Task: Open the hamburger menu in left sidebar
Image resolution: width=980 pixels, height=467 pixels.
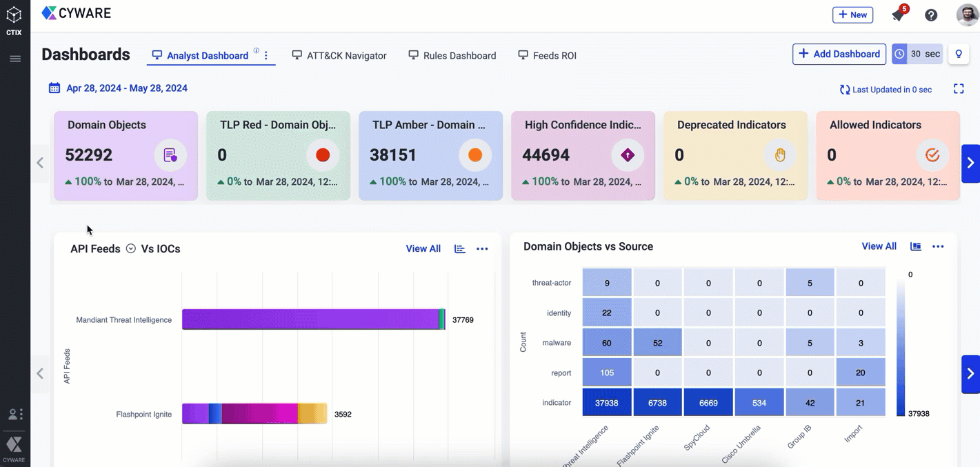Action: (15, 59)
